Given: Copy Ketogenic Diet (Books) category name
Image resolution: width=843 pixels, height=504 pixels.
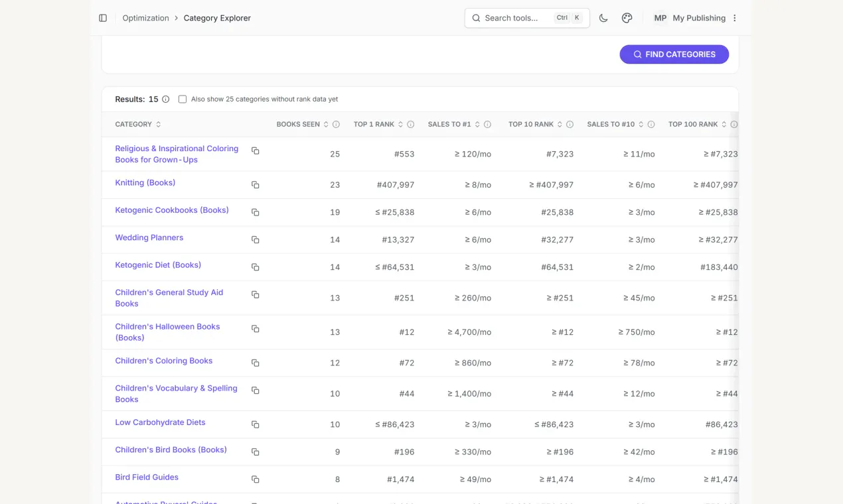Looking at the screenshot, I should point(255,267).
